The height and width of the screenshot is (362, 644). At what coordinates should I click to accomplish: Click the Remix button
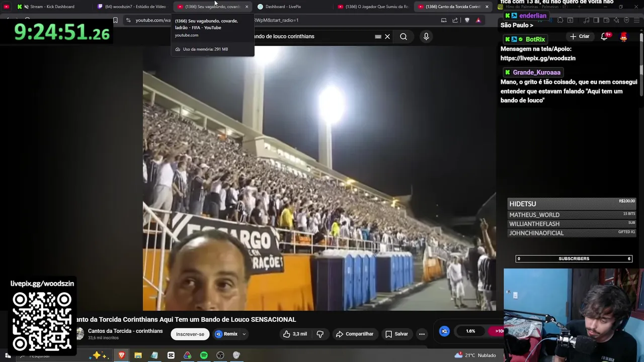[226, 334]
